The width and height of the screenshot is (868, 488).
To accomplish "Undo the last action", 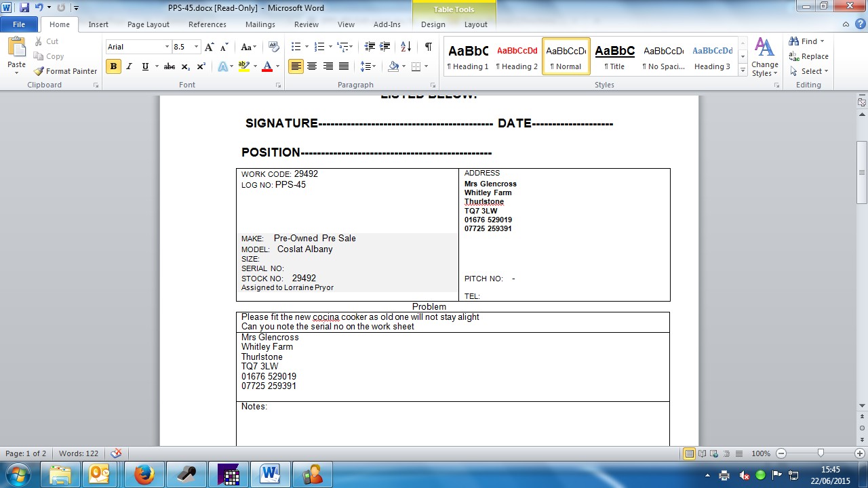I will [39, 8].
